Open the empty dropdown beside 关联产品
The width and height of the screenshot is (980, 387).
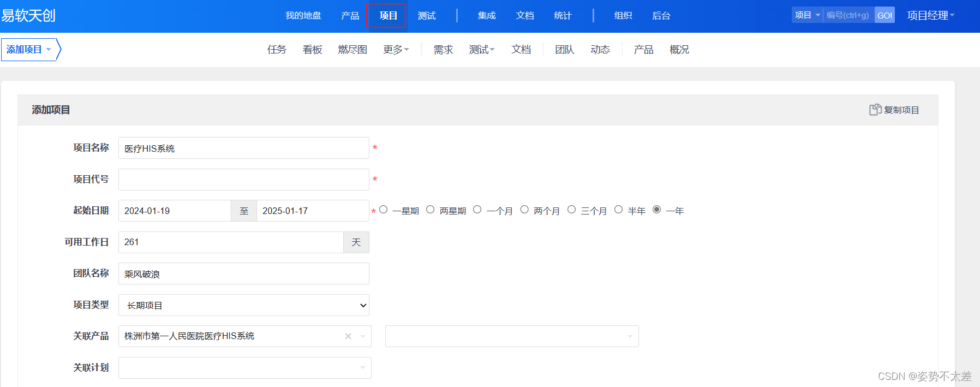(x=512, y=336)
